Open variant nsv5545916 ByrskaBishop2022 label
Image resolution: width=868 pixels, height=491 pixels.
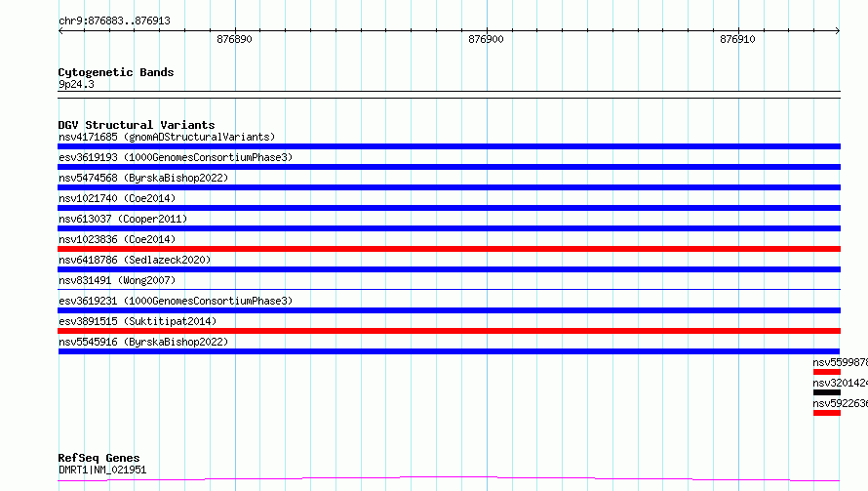tap(143, 342)
